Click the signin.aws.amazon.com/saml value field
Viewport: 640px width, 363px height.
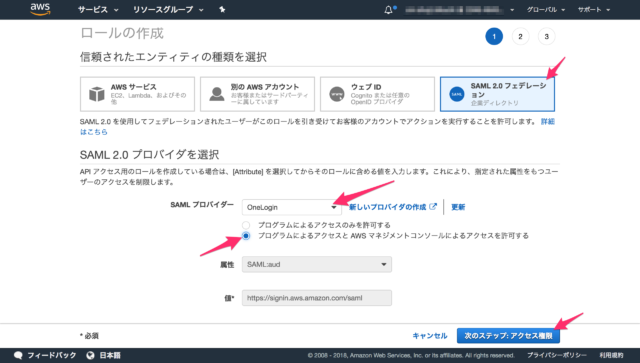[317, 298]
